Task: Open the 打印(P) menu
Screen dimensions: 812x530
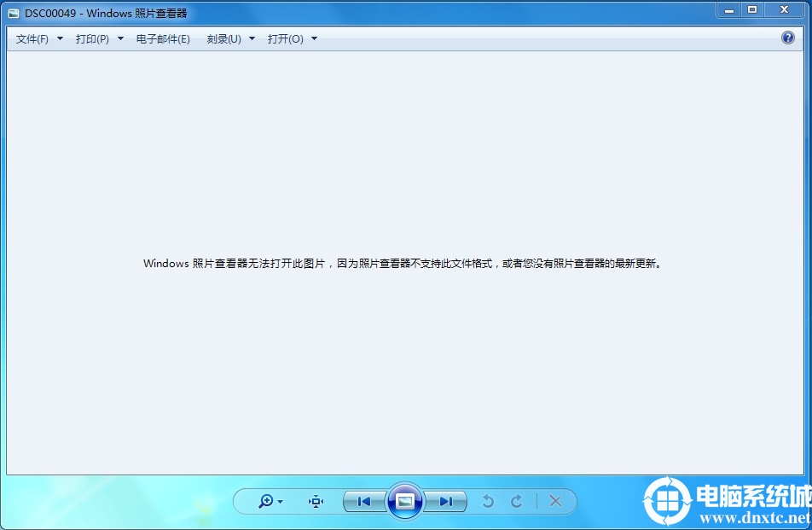Action: coord(92,39)
